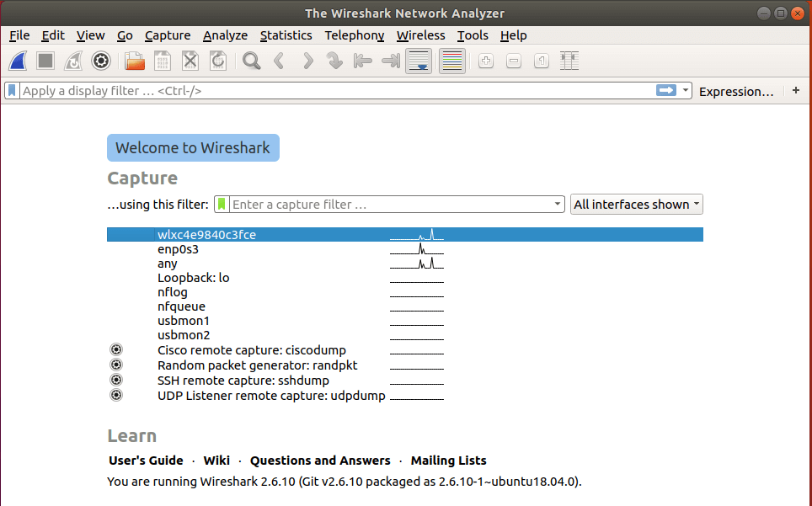Add a display filter button with plus
Viewport: 812px width, 506px height.
pos(796,91)
